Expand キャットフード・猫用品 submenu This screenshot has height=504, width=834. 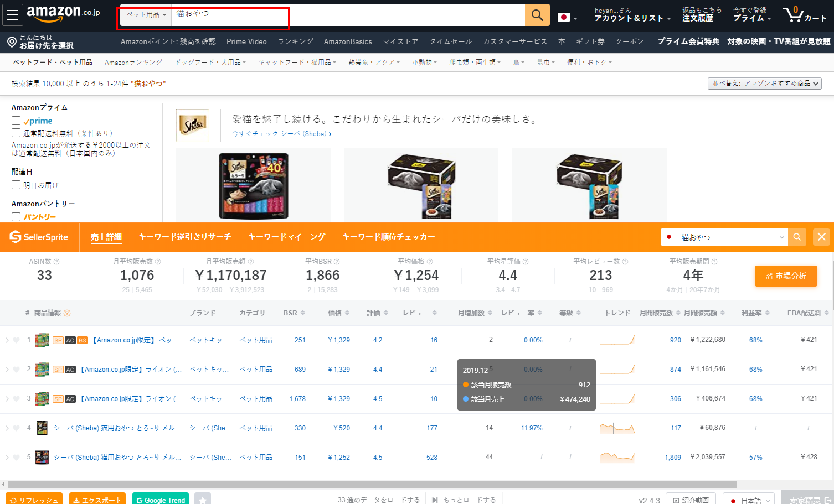[297, 63]
